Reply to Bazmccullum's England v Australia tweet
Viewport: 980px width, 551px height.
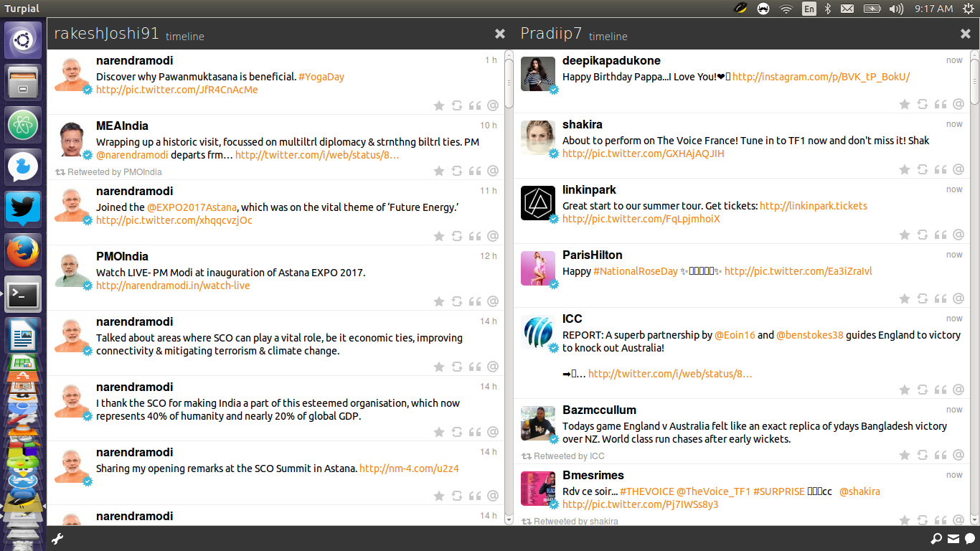(x=958, y=455)
